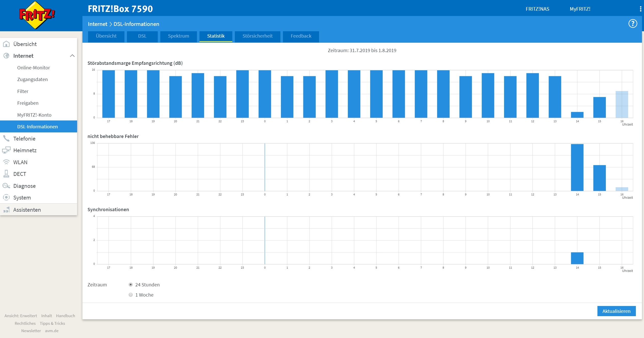Open the avm.de footer link
This screenshot has height=338, width=644.
pos(52,331)
